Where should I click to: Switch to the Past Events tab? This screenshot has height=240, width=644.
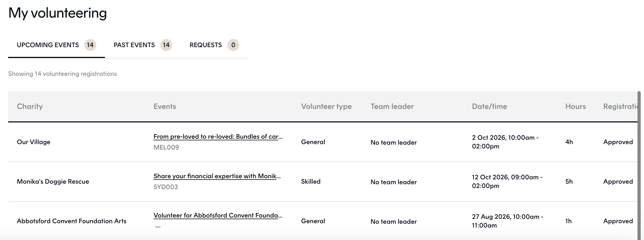tap(143, 45)
